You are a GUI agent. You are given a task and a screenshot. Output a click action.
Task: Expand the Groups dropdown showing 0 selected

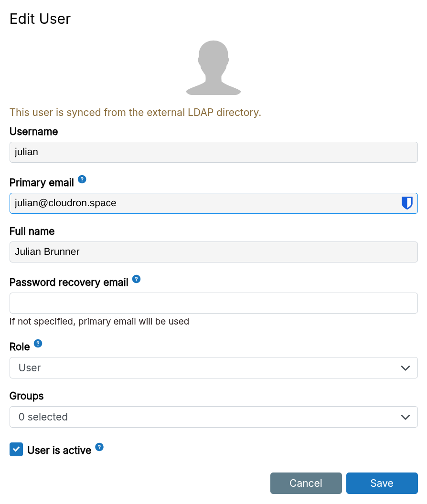[213, 417]
